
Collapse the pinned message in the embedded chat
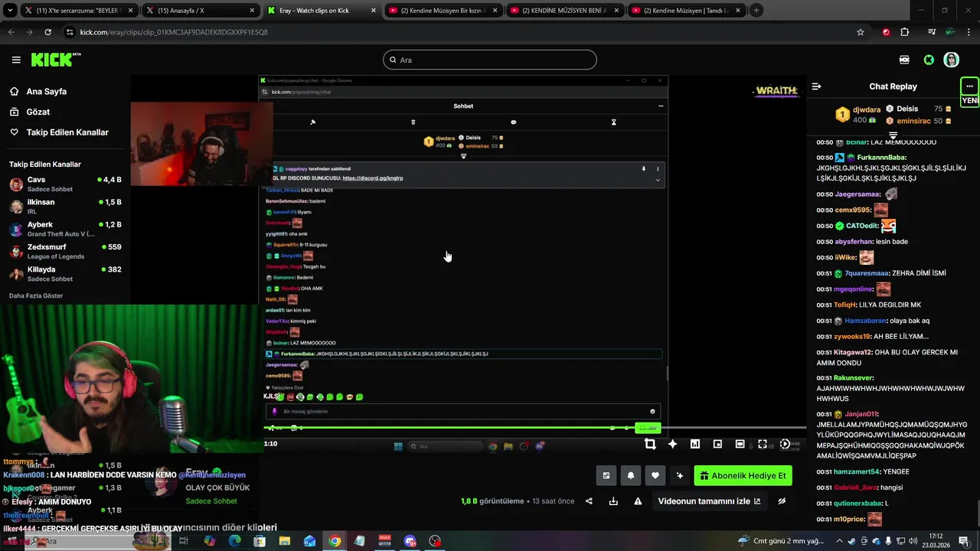click(658, 180)
